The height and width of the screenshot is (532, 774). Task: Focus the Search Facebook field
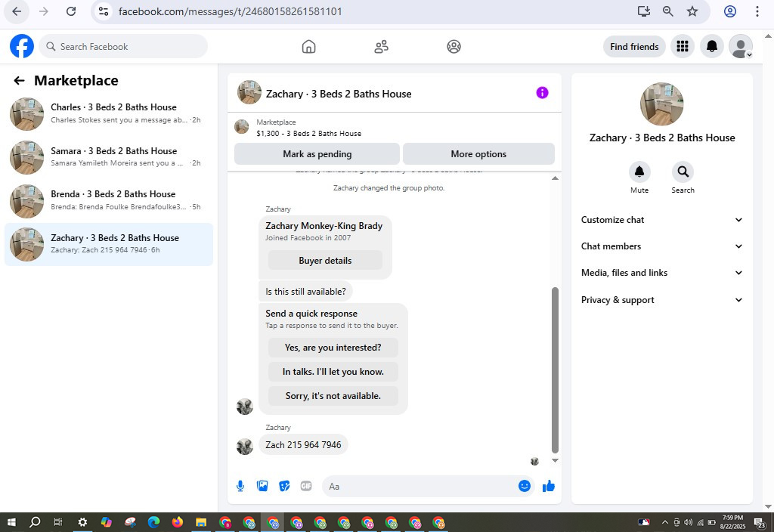tap(123, 46)
